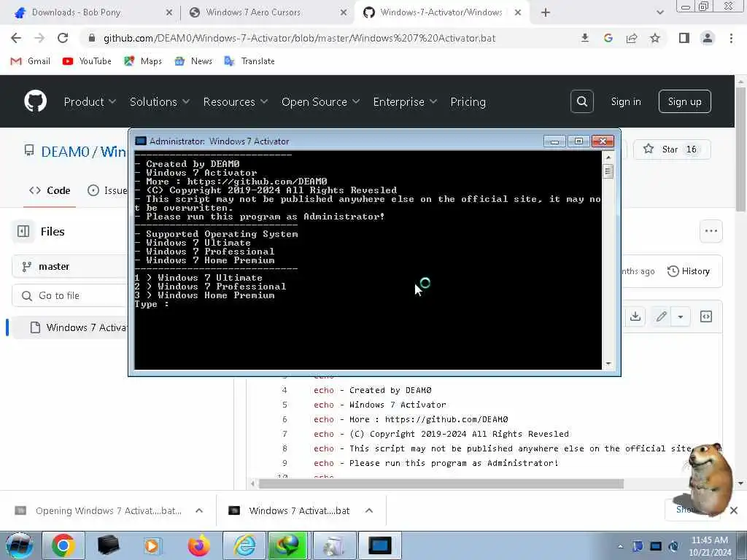Image resolution: width=747 pixels, height=560 pixels.
Task: Open the News bookmark
Action: point(193,61)
